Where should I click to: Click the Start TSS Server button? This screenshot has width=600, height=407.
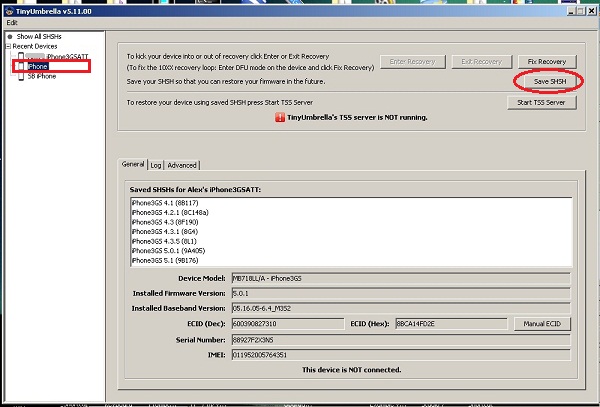[541, 103]
